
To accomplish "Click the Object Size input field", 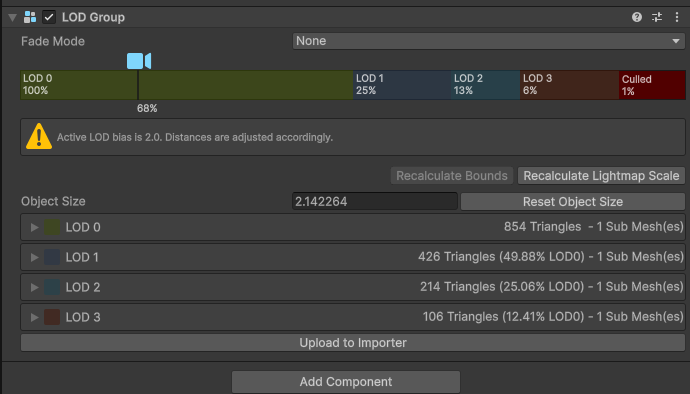I will (375, 202).
